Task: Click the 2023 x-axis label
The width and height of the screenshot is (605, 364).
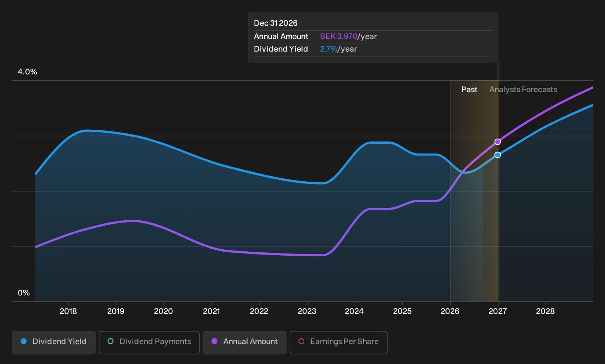Action: [307, 311]
